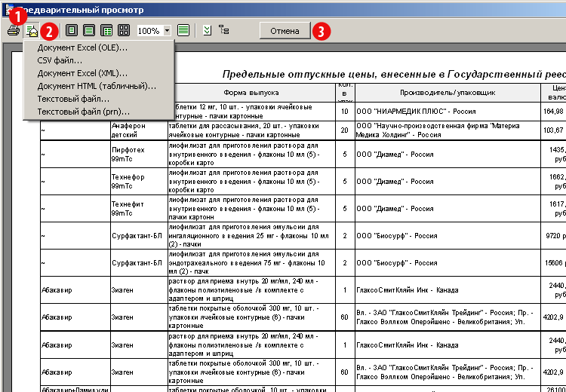This screenshot has height=392, width=566.
Task: Choose Документ HTML (табличный)... option
Action: tap(99, 86)
